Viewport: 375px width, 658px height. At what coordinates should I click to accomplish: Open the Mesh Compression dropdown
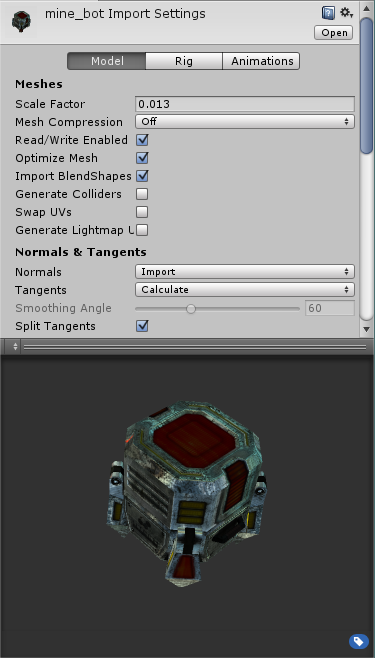click(245, 122)
